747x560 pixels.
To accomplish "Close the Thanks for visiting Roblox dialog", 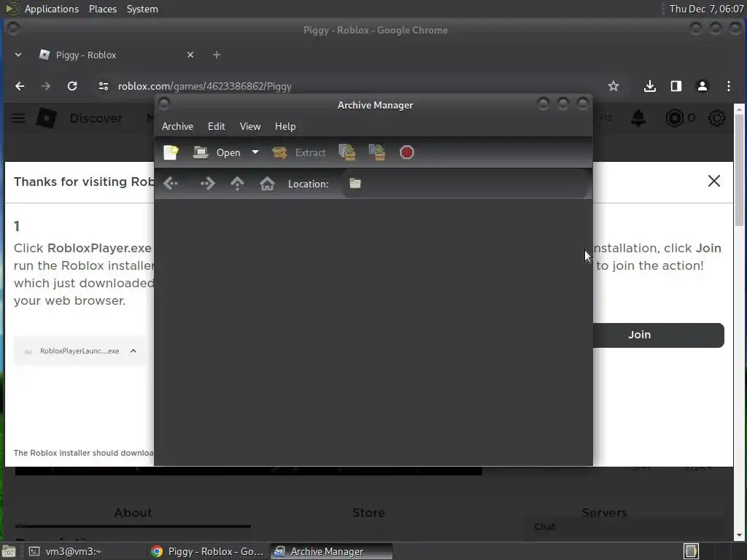I will [x=713, y=181].
